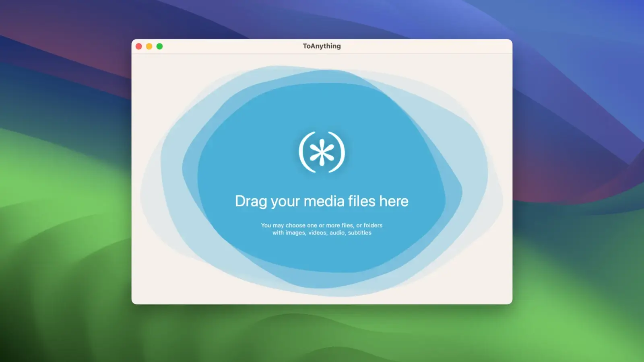Click the right parenthesis of the logo

[x=341, y=152]
